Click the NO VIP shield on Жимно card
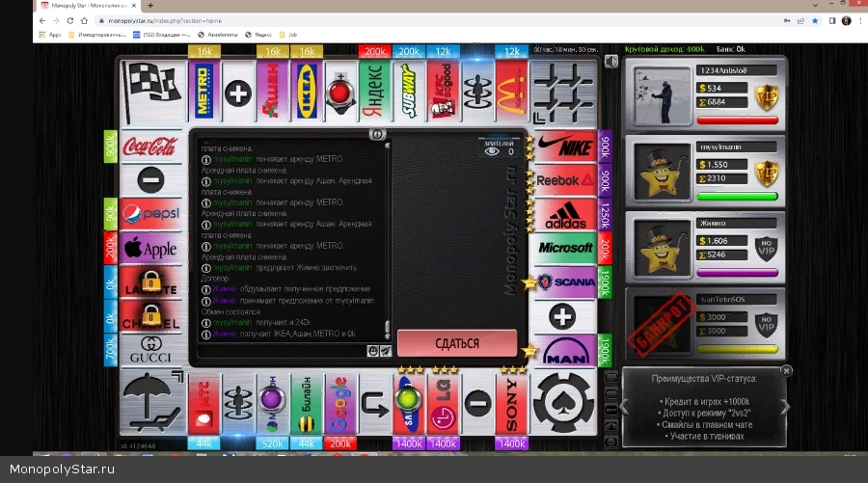The image size is (868, 483). click(767, 250)
